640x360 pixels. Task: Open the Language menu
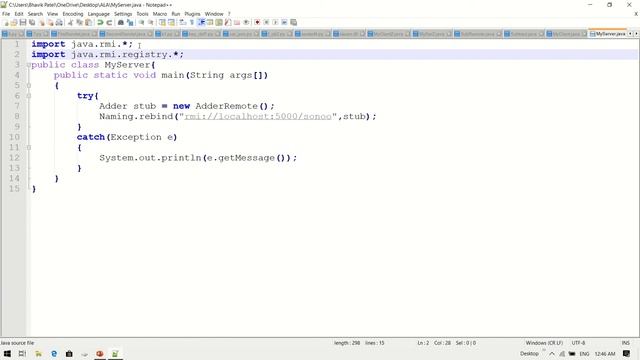(98, 14)
